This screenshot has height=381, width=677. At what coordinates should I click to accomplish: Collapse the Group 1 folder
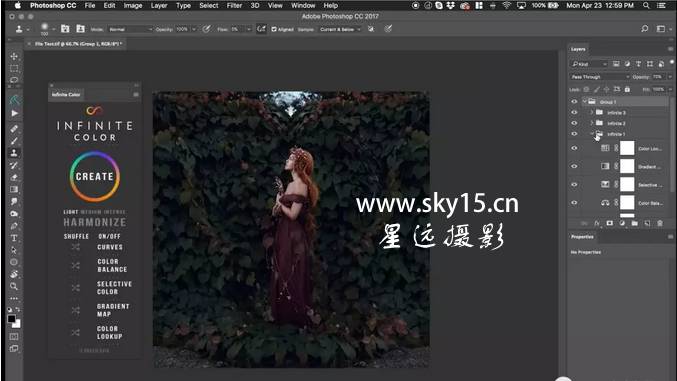[x=585, y=102]
